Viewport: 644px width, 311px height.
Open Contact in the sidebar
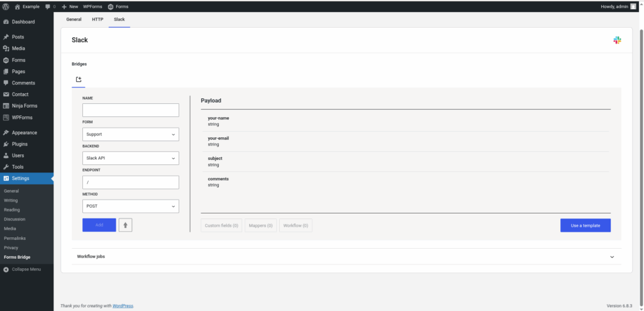coord(26,94)
